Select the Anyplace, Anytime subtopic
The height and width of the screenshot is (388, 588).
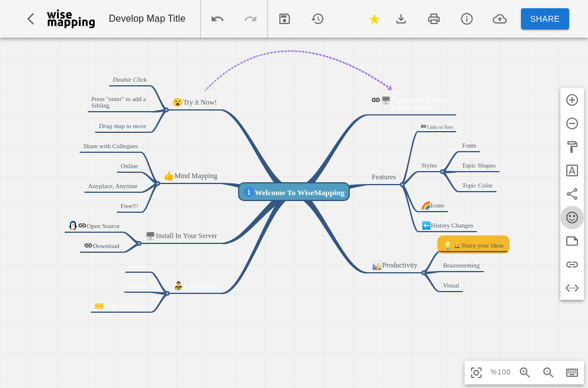click(112, 186)
